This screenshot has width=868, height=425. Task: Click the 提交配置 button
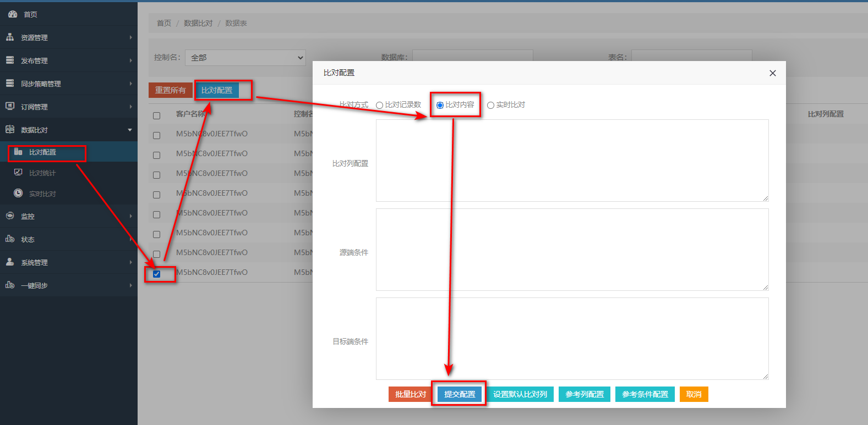[x=460, y=394]
